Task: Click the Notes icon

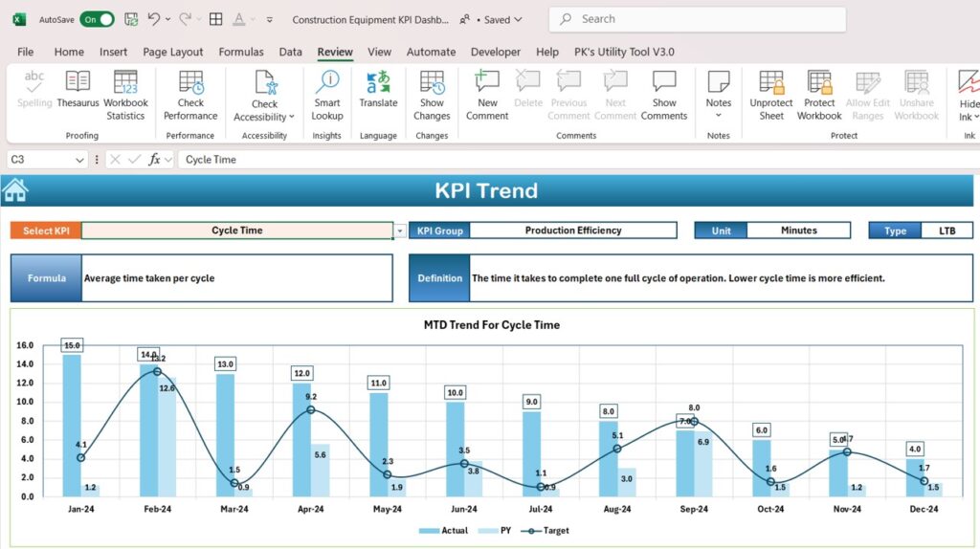Action: tap(718, 82)
